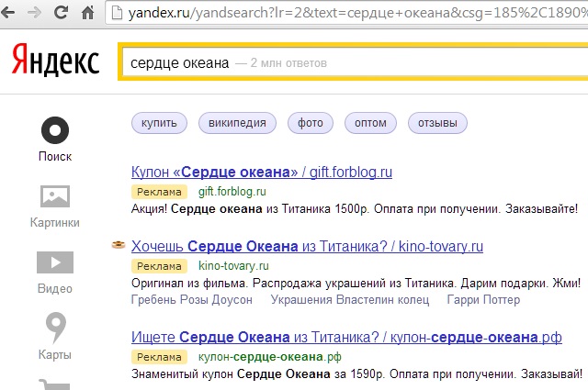Click the green gift.forblog.ru address
The width and height of the screenshot is (588, 390).
tap(232, 192)
